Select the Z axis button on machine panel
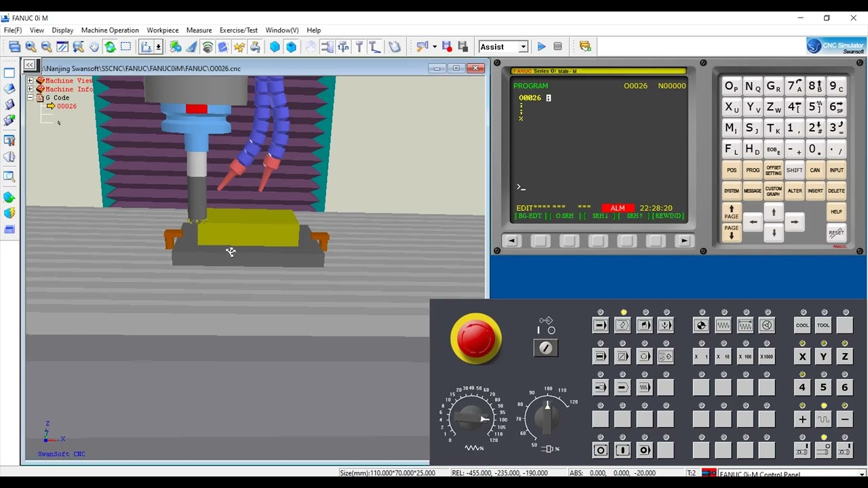This screenshot has height=488, width=868. (x=845, y=357)
